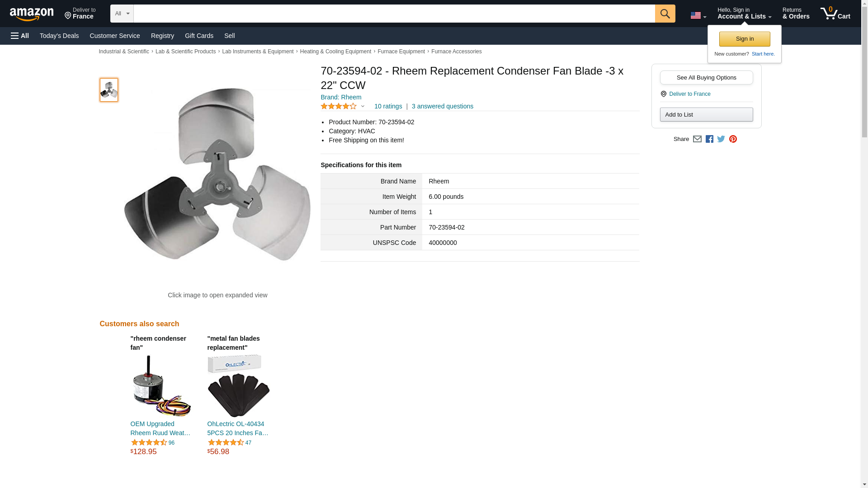The image size is (868, 488).
Task: Click the Amazon logo
Action: point(32,14)
